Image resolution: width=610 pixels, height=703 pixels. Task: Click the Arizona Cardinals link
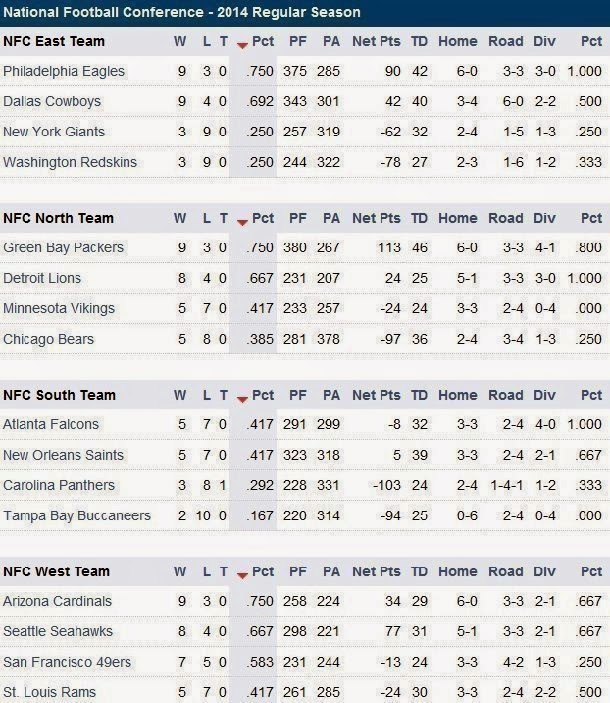tap(57, 601)
